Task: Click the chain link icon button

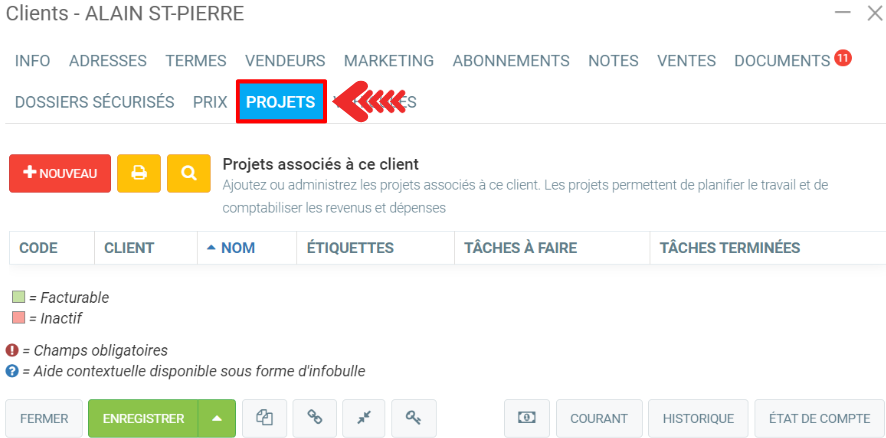Action: pos(315,418)
